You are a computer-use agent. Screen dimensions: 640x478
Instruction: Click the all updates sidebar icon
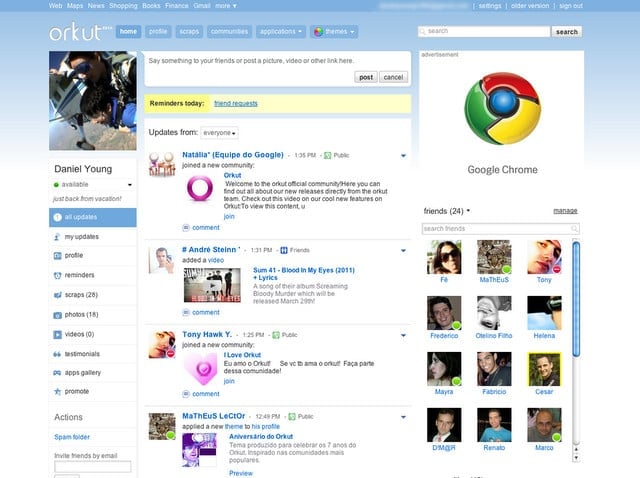58,217
